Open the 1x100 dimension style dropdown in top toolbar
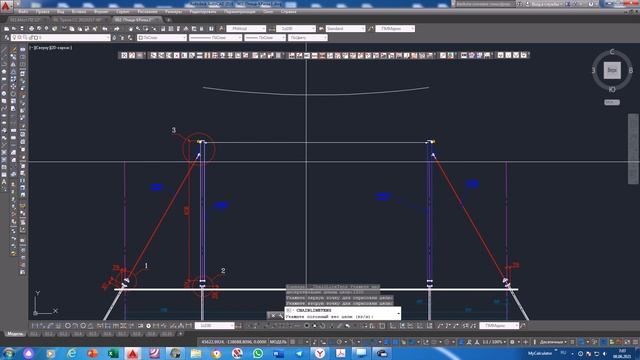The width and height of the screenshot is (640, 360). click(296, 29)
